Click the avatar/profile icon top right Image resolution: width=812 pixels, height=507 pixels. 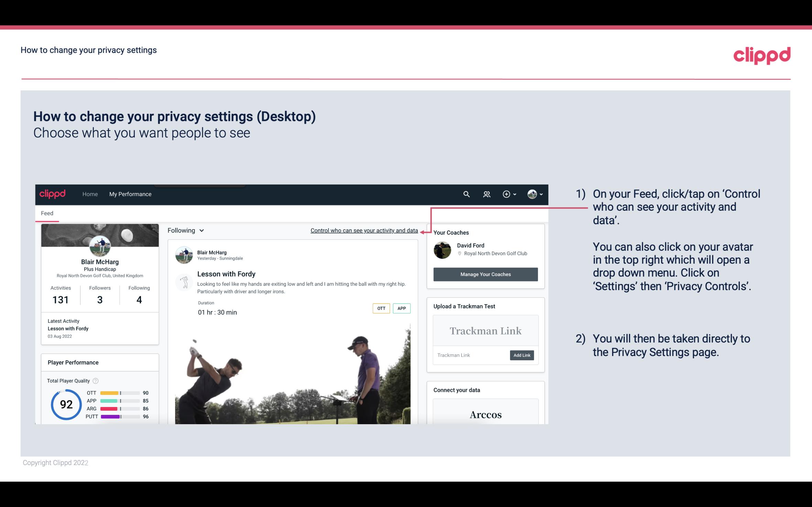pos(532,194)
